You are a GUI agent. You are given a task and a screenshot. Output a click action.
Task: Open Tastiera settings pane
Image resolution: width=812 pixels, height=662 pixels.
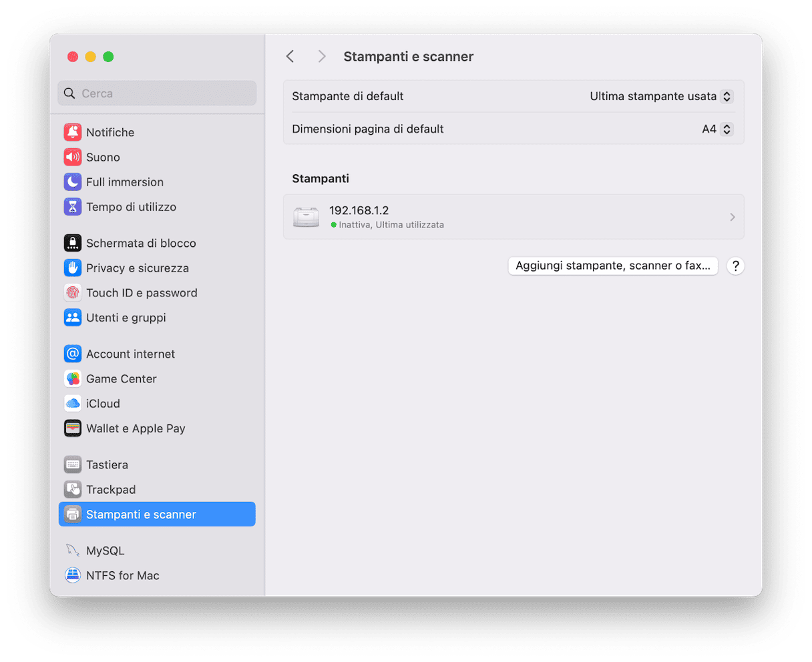107,464
